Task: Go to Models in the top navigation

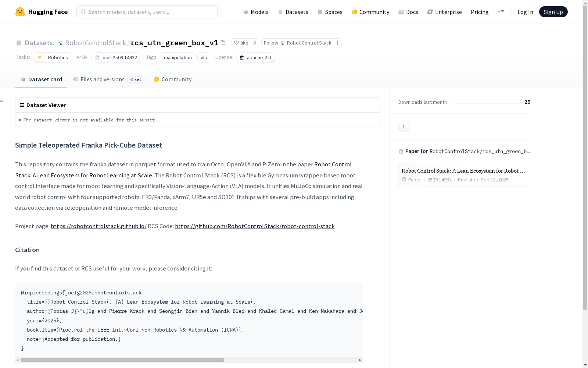Action: [x=256, y=12]
